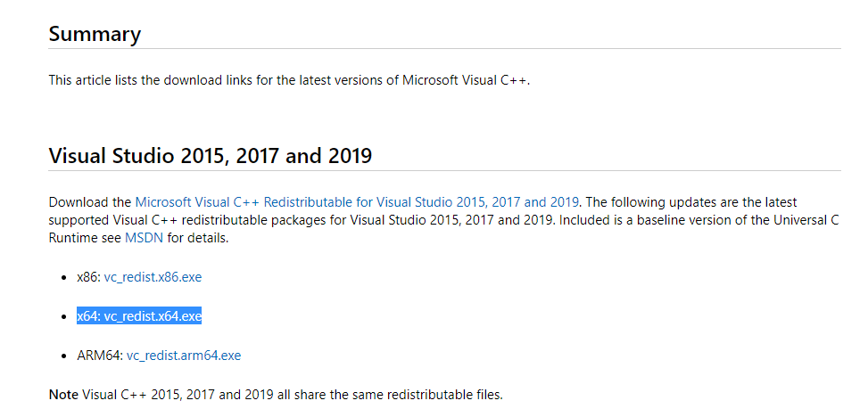Click the ARM64: label text
Image resolution: width=868 pixels, height=409 pixels.
pyautogui.click(x=99, y=356)
